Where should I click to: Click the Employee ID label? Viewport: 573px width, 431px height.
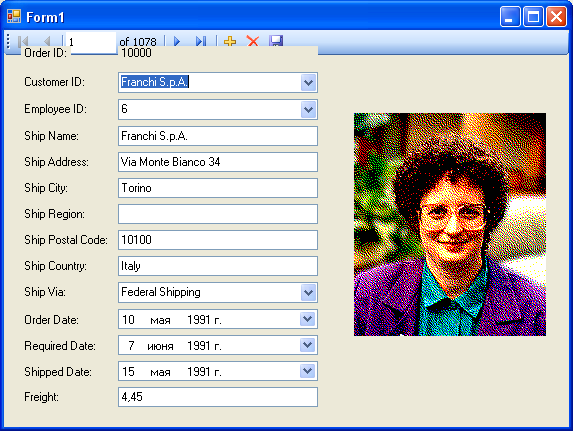pos(55,109)
